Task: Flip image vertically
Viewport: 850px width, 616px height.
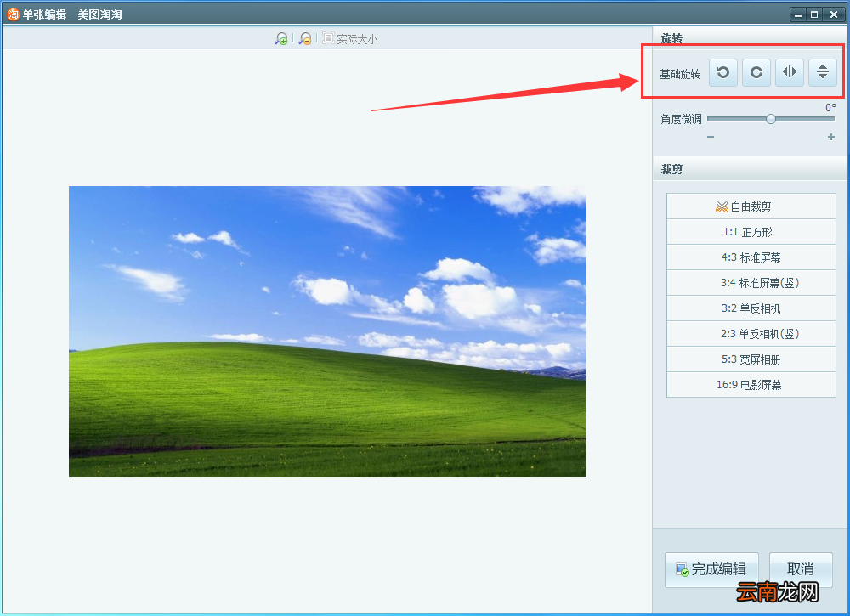Action: [822, 72]
